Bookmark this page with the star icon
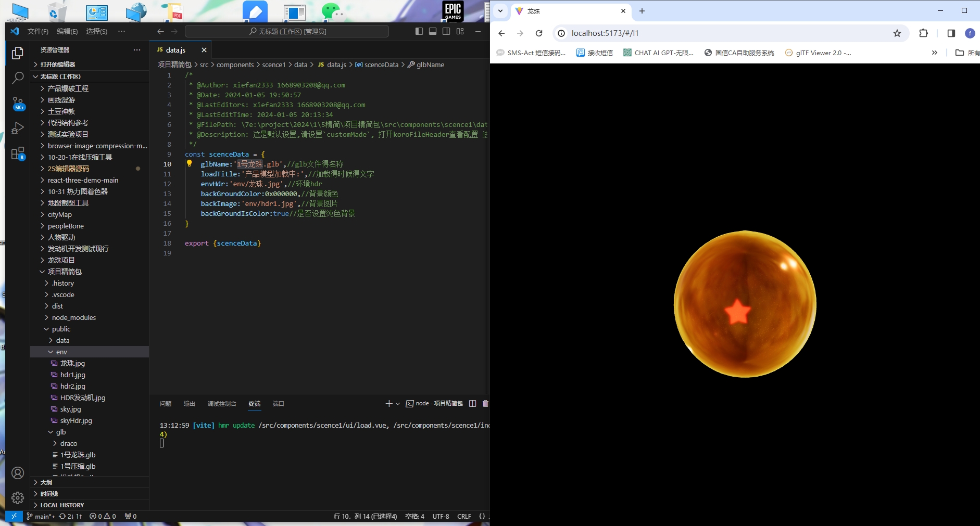 (897, 33)
